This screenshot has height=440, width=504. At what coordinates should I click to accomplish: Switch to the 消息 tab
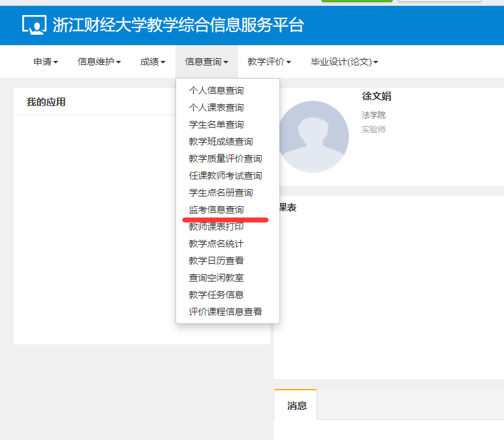[297, 405]
